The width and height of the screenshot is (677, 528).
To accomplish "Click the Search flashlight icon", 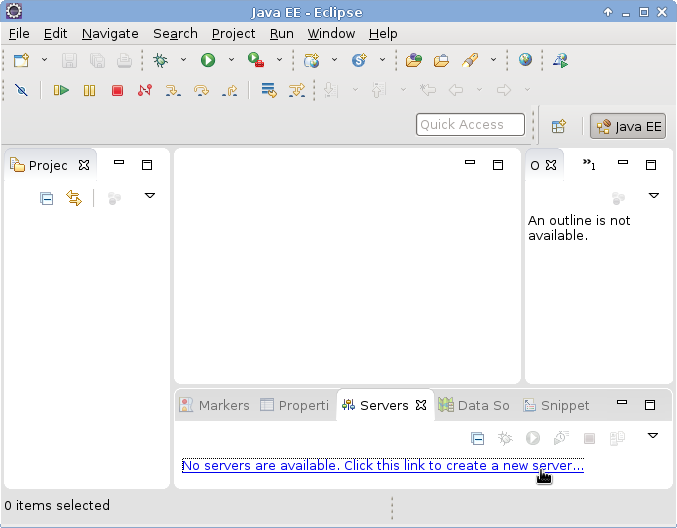I will click(470, 60).
